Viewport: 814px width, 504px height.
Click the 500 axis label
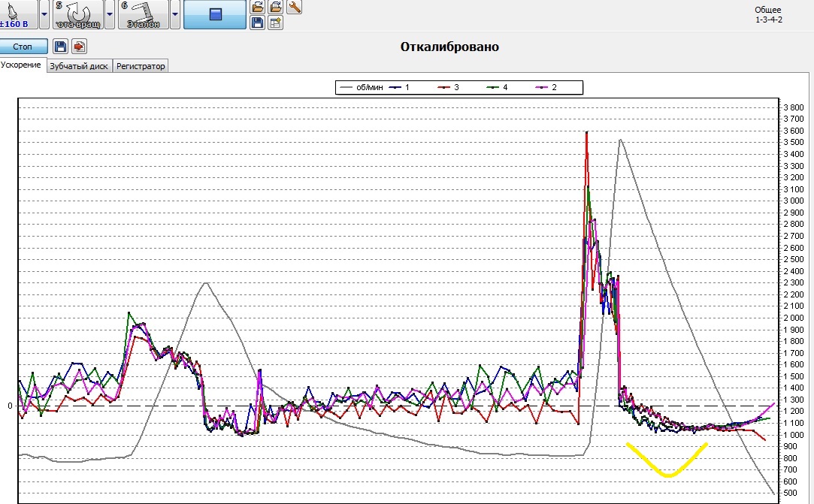click(x=790, y=493)
